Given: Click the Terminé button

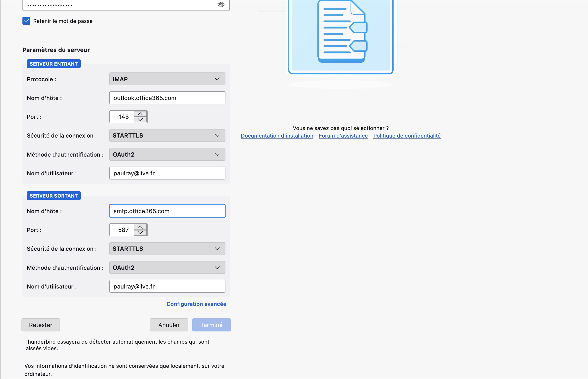Looking at the screenshot, I should pyautogui.click(x=211, y=325).
